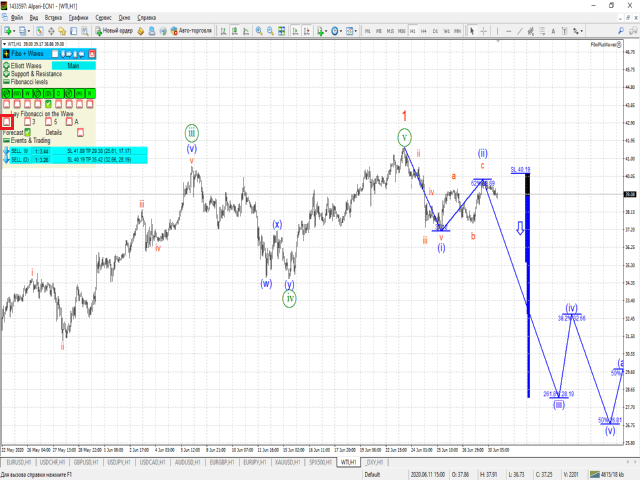Screen dimensions: 640x480
Task: Click the chart shift triangle marker
Action: [x=498, y=41]
